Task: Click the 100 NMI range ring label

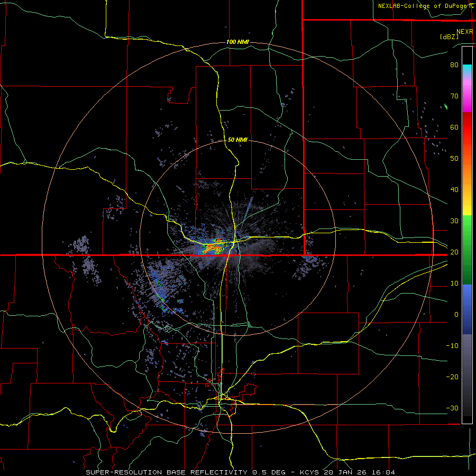Action: point(237,42)
